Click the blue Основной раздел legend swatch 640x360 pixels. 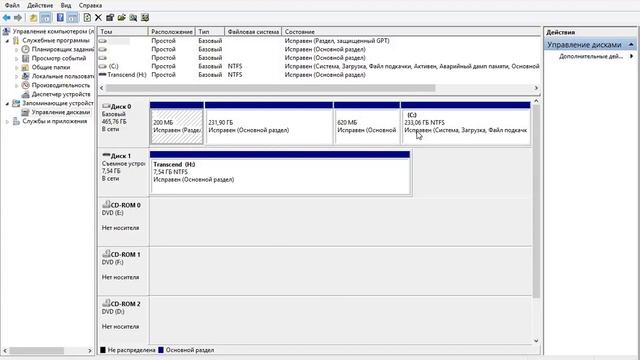point(161,350)
